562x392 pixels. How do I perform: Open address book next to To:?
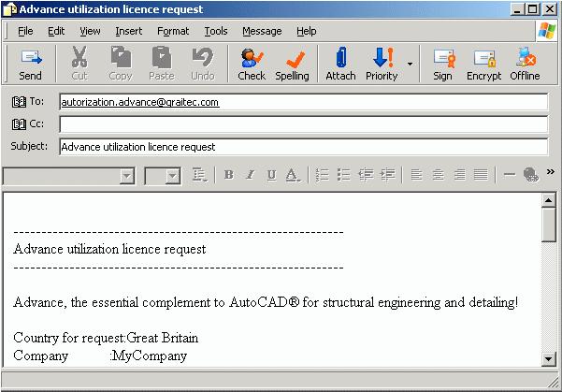click(x=19, y=102)
